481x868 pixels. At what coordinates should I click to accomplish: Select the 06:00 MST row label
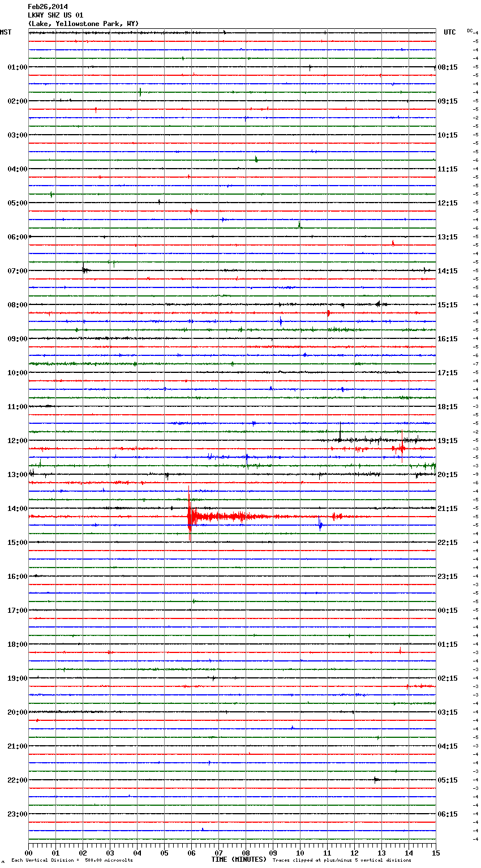point(18,237)
